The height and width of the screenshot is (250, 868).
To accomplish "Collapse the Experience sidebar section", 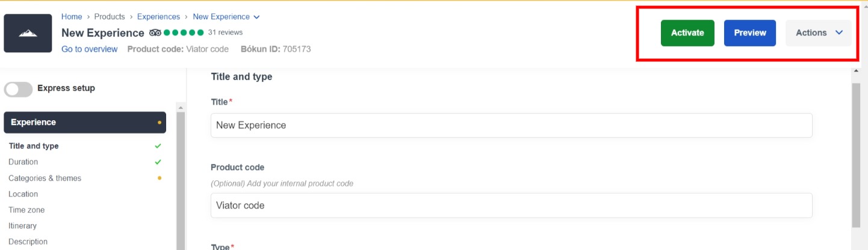I will (x=85, y=123).
